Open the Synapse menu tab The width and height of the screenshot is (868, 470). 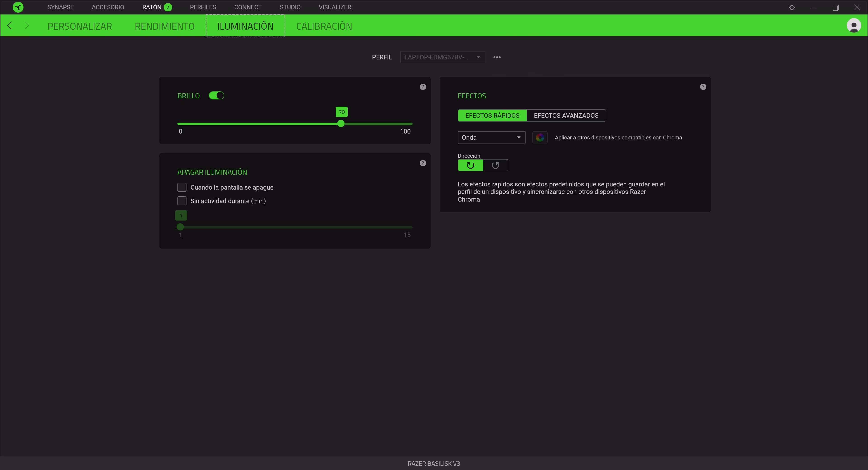pyautogui.click(x=61, y=7)
